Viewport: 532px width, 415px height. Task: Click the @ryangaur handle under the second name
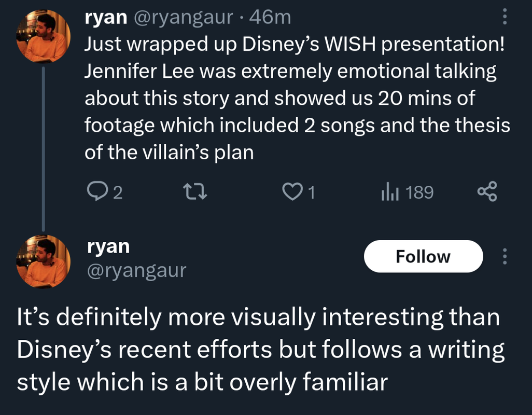(135, 270)
